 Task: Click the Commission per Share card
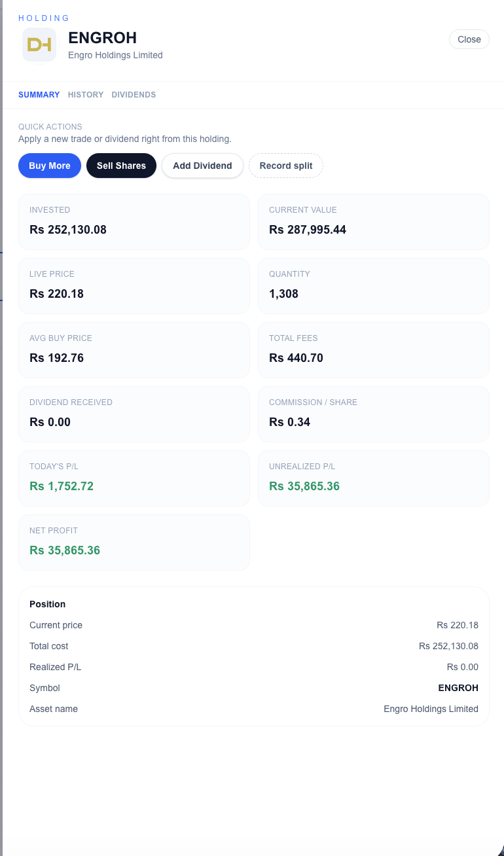[x=374, y=414]
